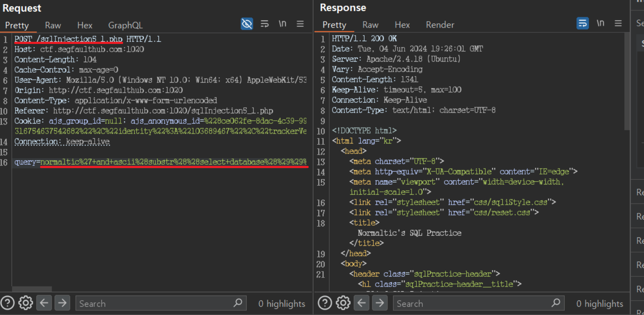Click the Cookie header line

coord(161,121)
